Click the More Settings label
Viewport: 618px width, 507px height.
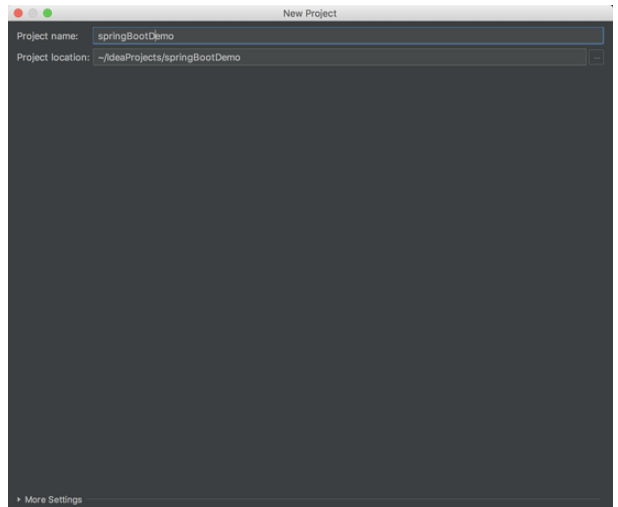[53, 500]
